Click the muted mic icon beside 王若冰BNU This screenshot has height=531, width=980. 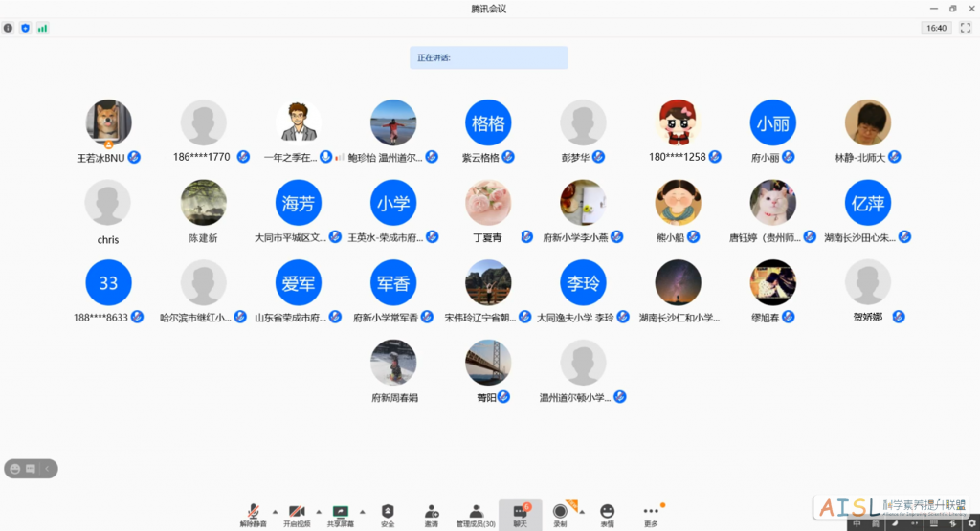[134, 158]
